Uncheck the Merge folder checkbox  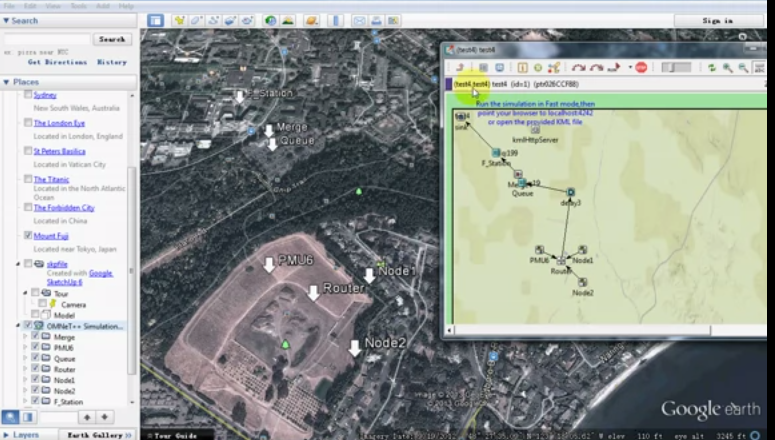pyautogui.click(x=35, y=336)
